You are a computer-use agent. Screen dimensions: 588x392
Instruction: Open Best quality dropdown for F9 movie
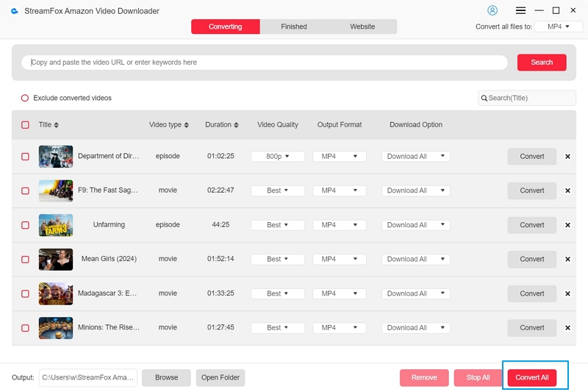click(278, 190)
